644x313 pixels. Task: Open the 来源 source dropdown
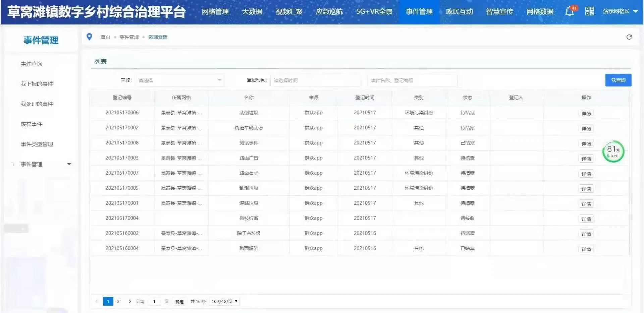click(x=180, y=80)
